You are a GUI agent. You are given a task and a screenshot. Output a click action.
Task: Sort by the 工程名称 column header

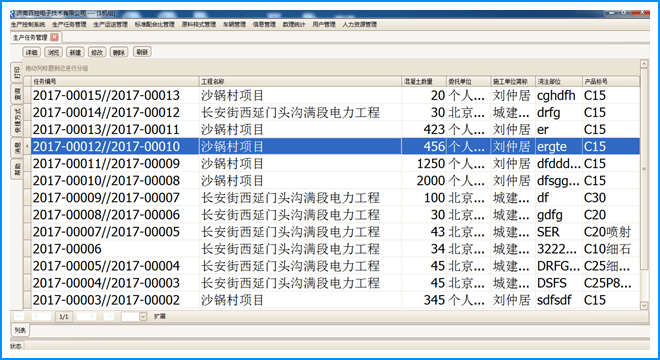[300, 81]
